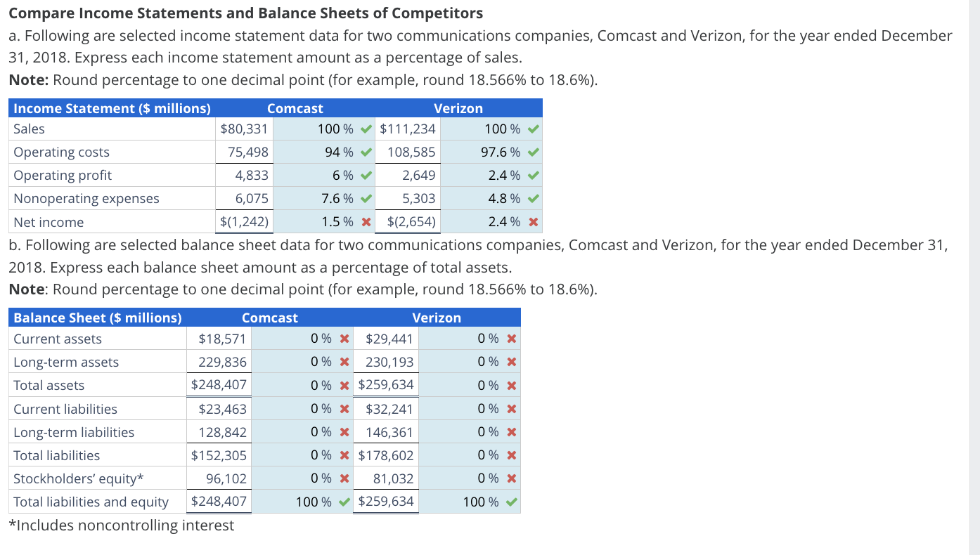
Task: Select red X beside Comcast Long-term liabilities percentage
Action: pos(344,433)
